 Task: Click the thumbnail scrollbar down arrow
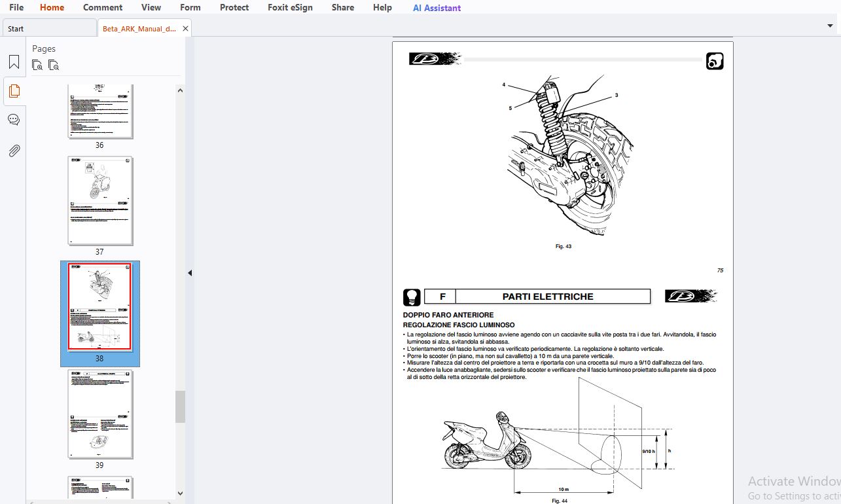180,494
